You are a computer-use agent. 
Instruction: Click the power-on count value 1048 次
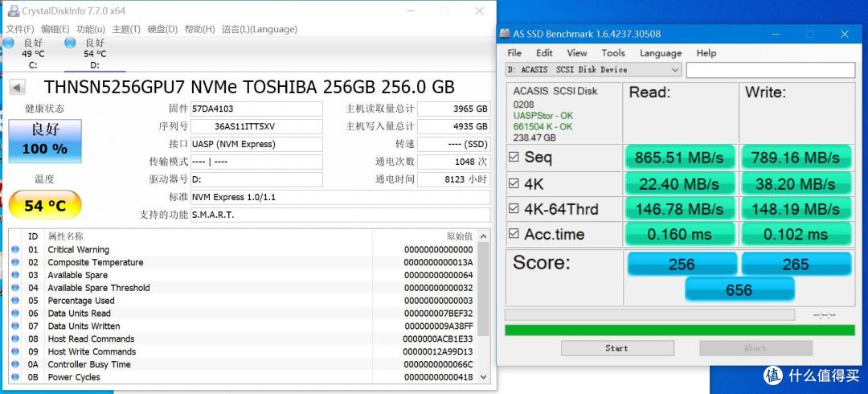454,162
